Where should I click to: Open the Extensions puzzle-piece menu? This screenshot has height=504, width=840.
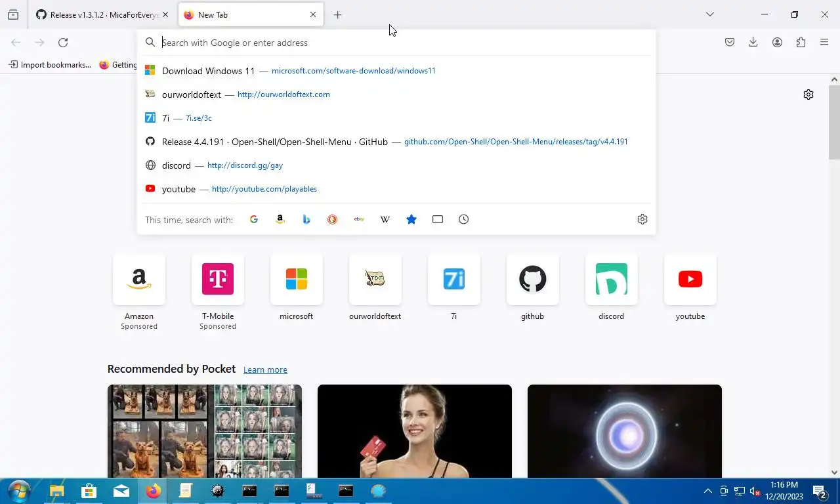[x=801, y=43]
